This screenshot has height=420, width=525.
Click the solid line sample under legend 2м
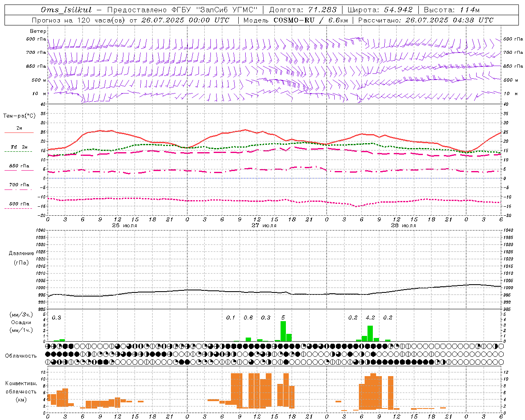(x=19, y=133)
